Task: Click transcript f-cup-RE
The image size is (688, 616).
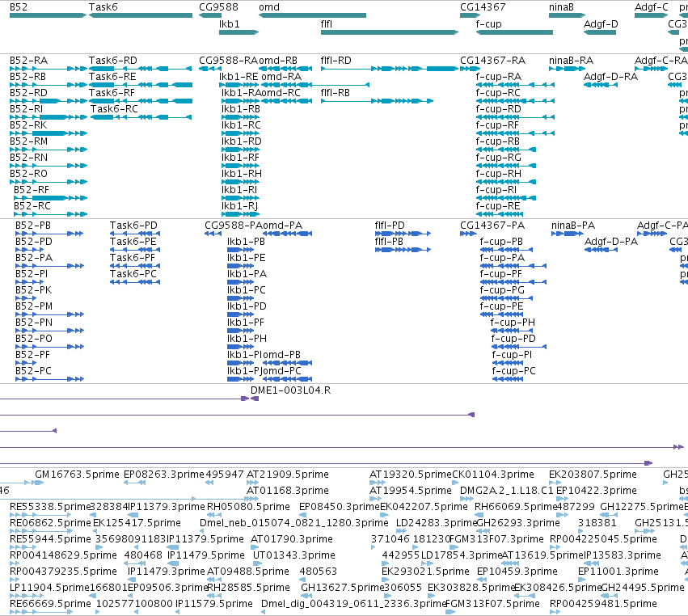Action: [498, 206]
